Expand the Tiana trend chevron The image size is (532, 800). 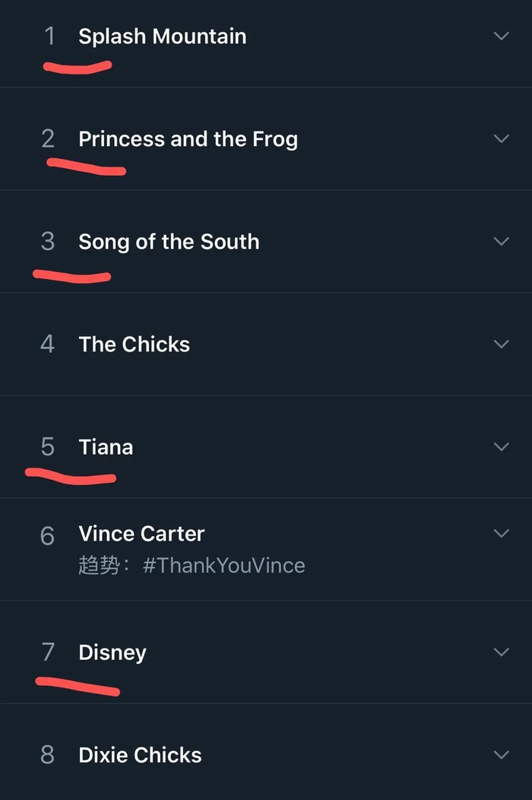[x=501, y=446]
